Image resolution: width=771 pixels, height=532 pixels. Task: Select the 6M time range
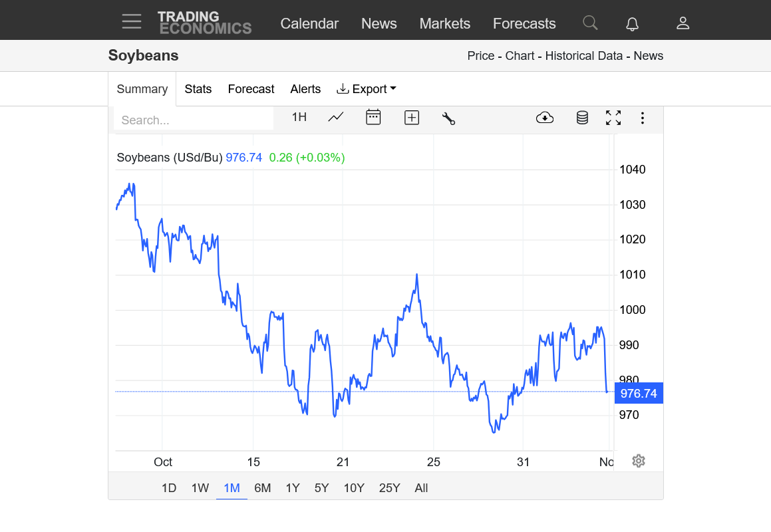tap(263, 488)
